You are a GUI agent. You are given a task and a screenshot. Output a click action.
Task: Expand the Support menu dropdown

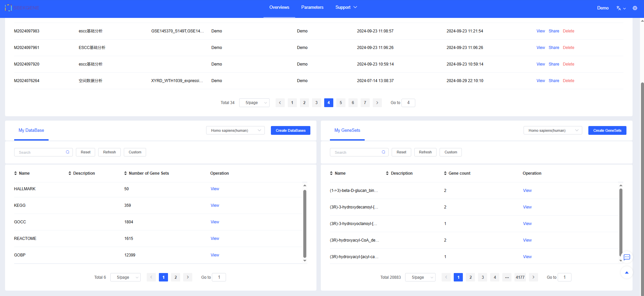coord(346,7)
